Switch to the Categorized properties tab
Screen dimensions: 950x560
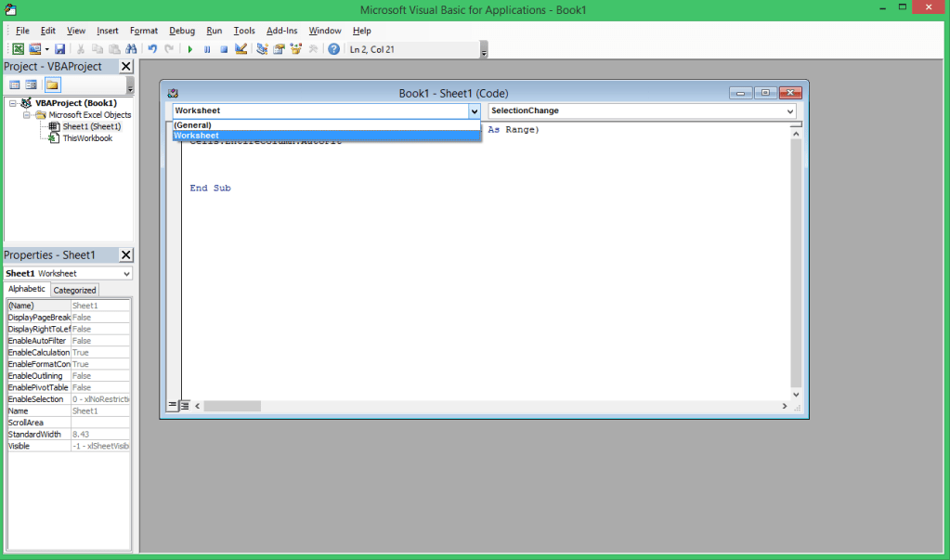click(x=74, y=290)
